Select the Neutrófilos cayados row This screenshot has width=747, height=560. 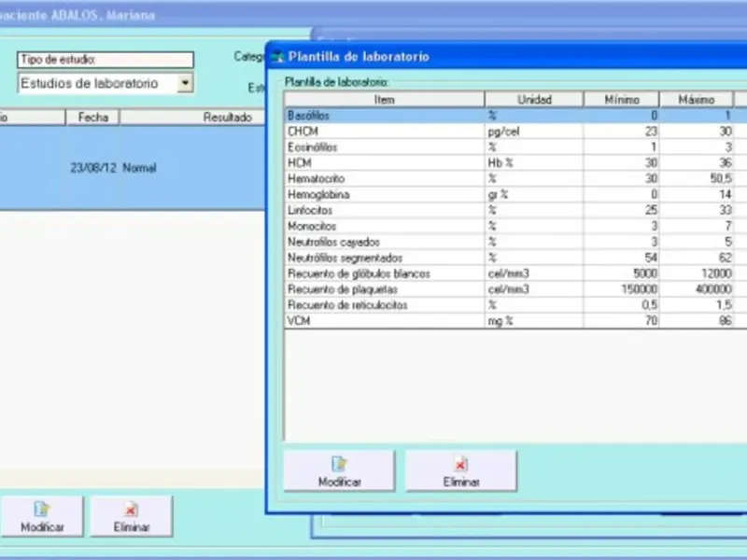[515, 242]
